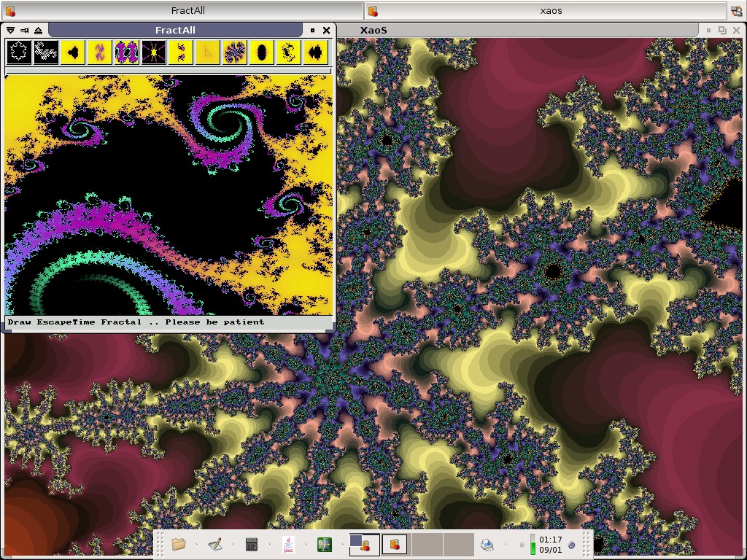Image resolution: width=747 pixels, height=560 pixels.
Task: Click the FractAll status bar message
Action: click(x=136, y=322)
